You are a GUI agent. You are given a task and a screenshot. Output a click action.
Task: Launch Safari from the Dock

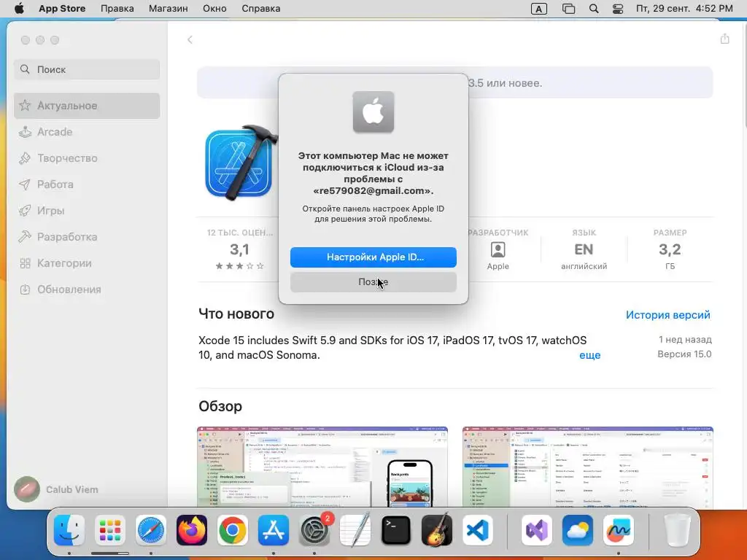(151, 530)
